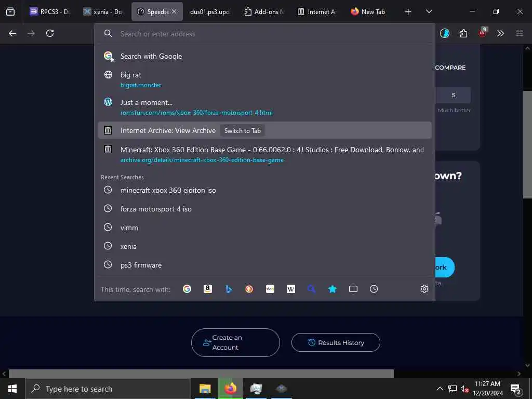Open Minecraft Xbox 360 Edition archive suggestion
Image resolution: width=532 pixels, height=399 pixels.
point(264,154)
